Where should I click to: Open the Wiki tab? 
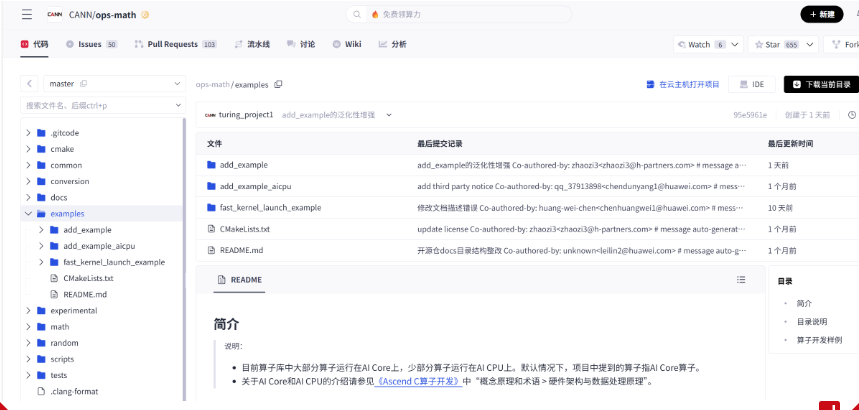point(347,44)
